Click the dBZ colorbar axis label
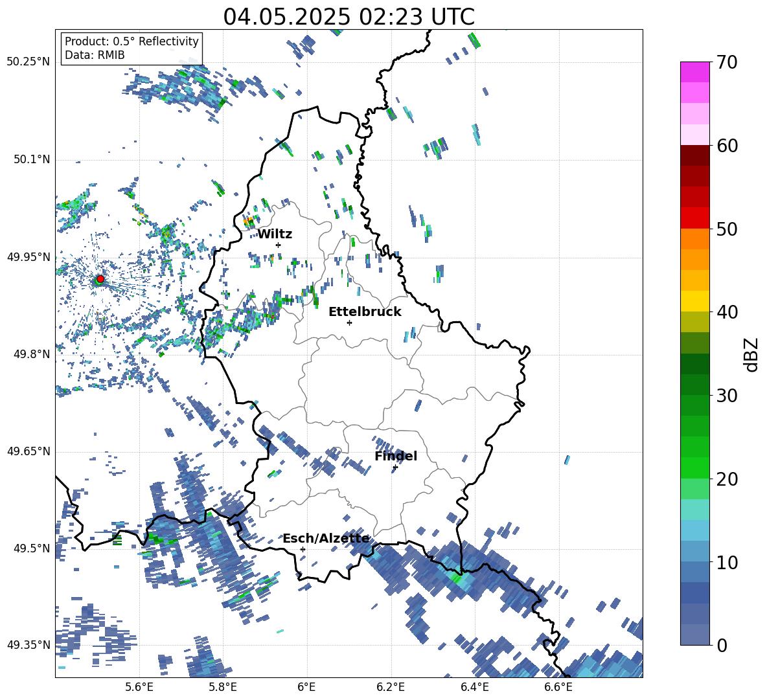Image resolution: width=767 pixels, height=700 pixels. pyautogui.click(x=752, y=354)
